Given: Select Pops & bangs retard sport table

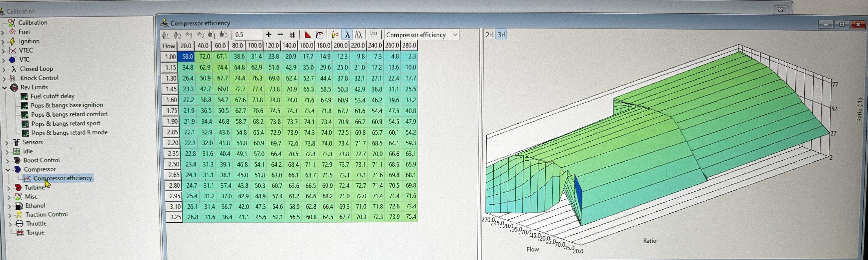Looking at the screenshot, I should (66, 124).
